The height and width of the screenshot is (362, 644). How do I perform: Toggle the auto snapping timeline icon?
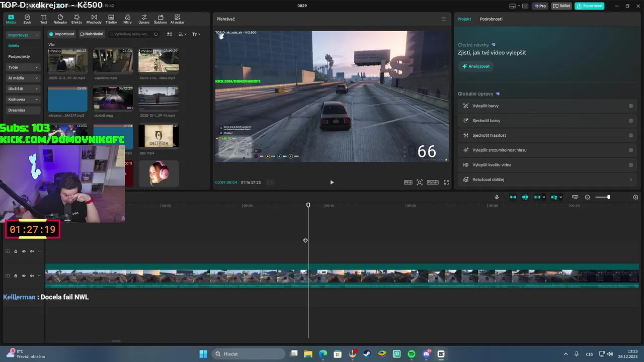click(525, 197)
